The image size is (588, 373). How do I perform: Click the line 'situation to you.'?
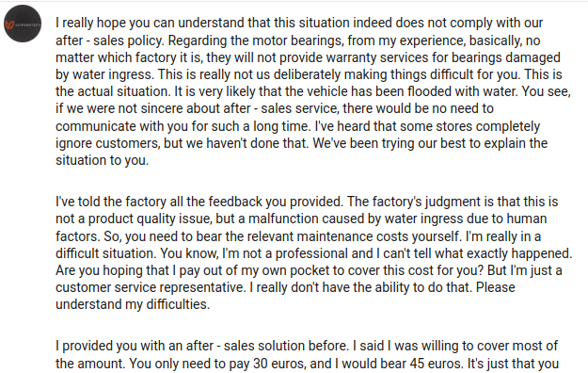click(102, 160)
